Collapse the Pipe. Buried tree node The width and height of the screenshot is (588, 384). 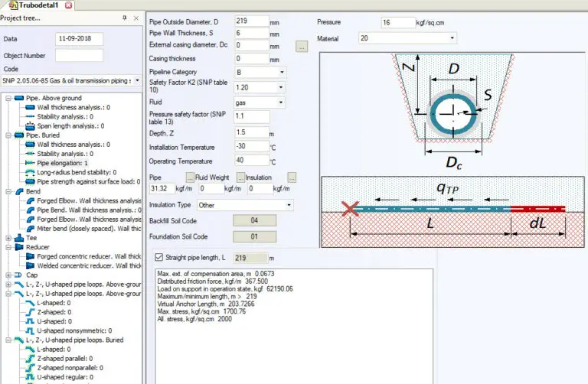(8, 135)
